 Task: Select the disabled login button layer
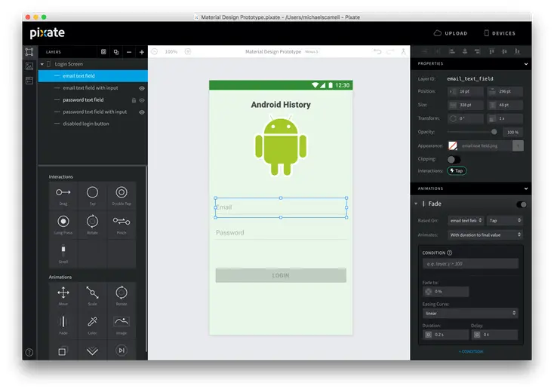[x=93, y=124]
